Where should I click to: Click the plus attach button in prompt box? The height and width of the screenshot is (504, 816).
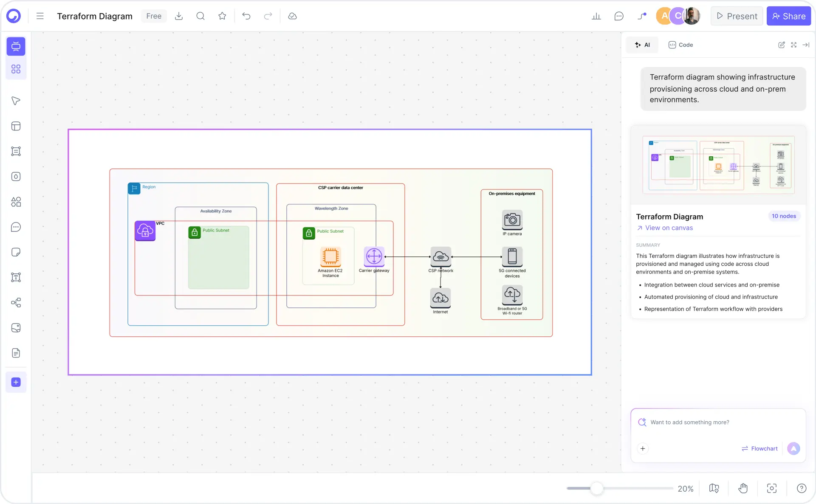(x=643, y=449)
